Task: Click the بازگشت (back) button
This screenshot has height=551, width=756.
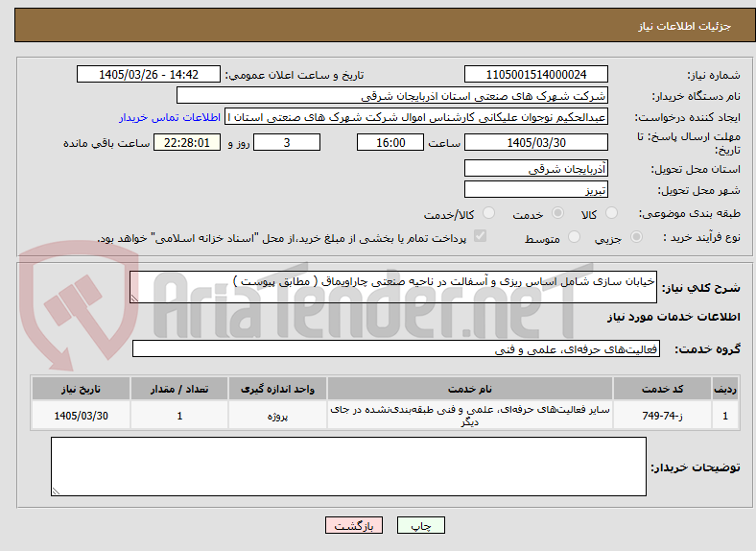Action: coord(354,525)
